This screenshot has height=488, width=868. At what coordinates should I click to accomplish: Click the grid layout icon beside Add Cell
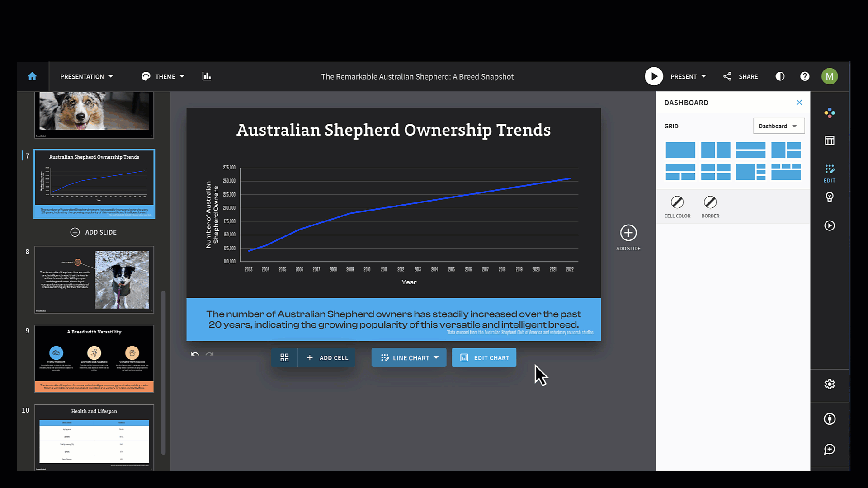(x=284, y=357)
